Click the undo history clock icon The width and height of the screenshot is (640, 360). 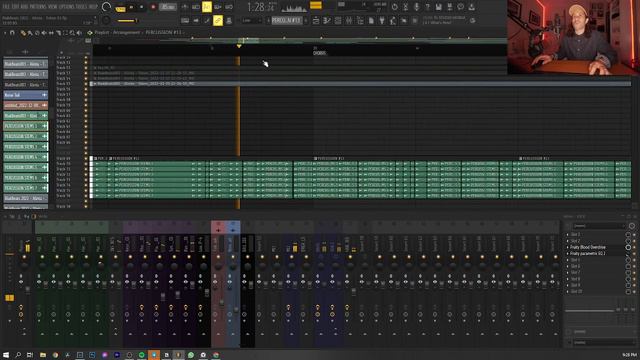coord(394,7)
